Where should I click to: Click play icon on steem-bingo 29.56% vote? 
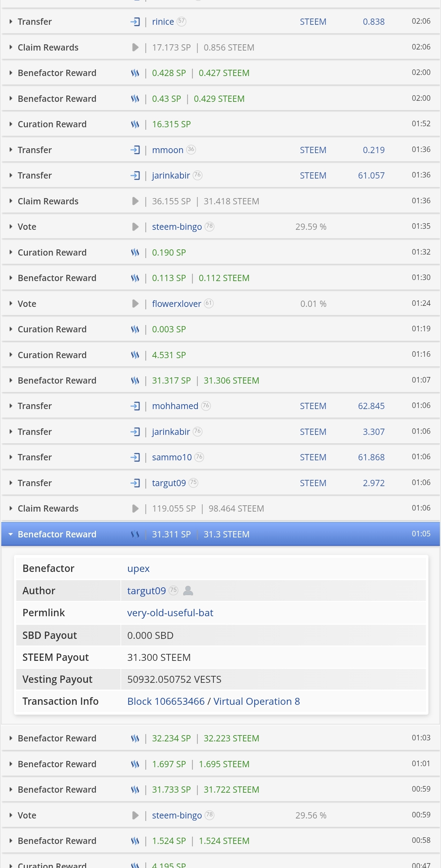click(135, 815)
